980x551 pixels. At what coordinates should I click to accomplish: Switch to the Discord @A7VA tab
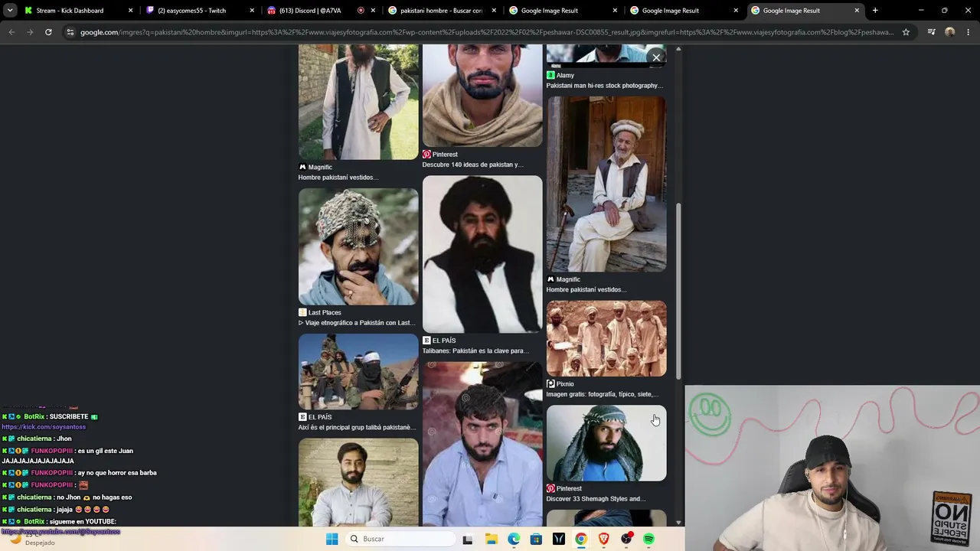pos(320,11)
